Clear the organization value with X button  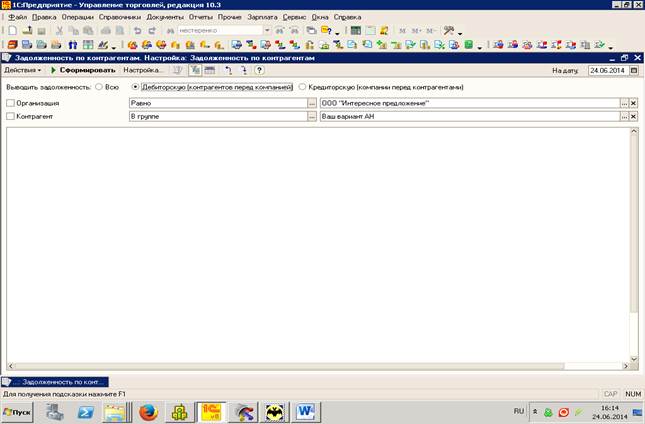(x=633, y=103)
